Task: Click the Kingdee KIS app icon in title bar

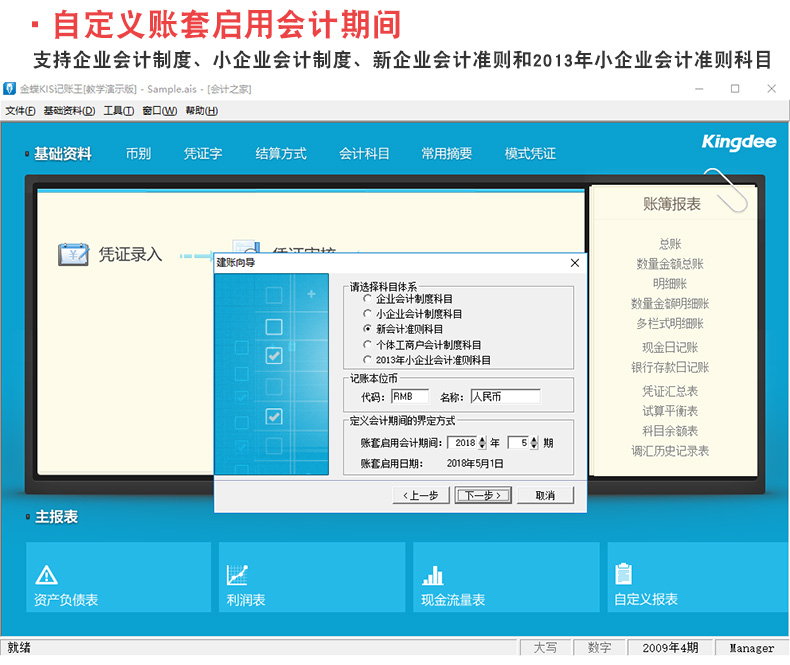Action: (x=9, y=89)
